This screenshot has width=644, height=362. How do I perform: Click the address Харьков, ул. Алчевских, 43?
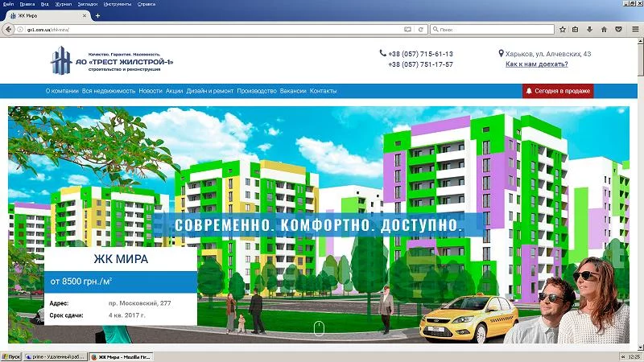(548, 54)
